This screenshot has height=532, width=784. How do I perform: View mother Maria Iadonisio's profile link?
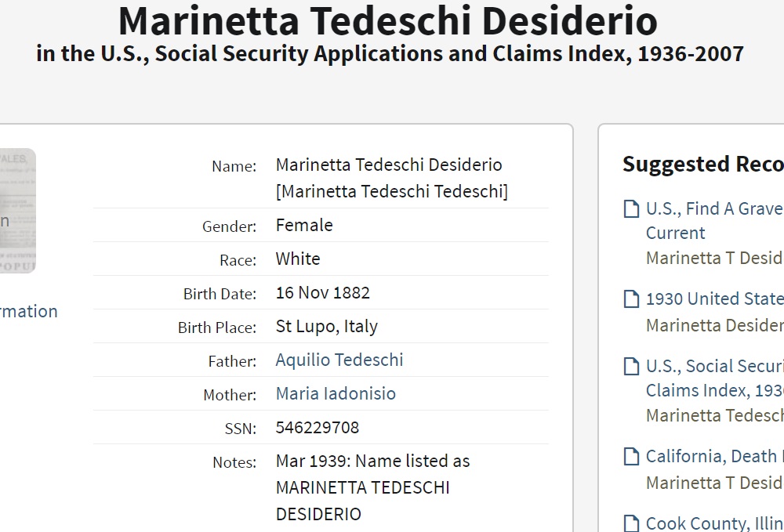336,394
